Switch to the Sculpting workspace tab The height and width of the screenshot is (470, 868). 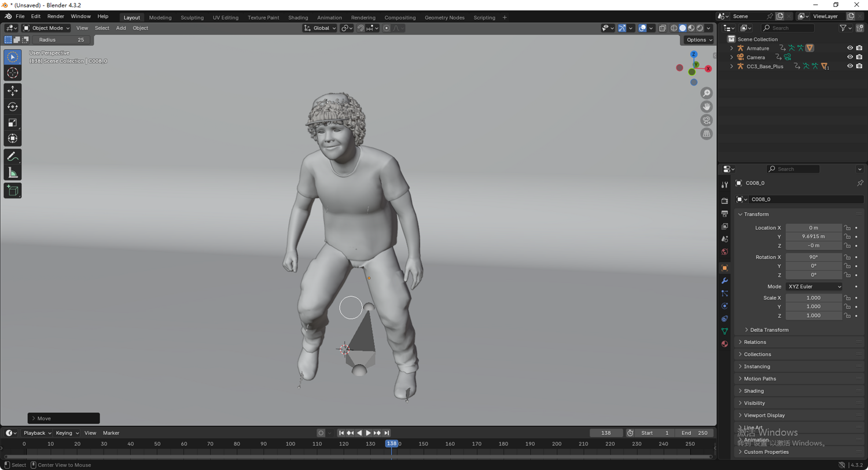[x=192, y=17]
